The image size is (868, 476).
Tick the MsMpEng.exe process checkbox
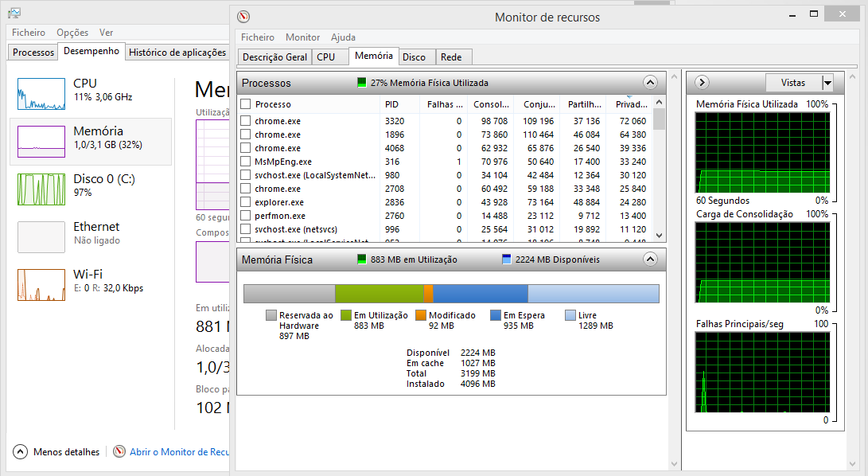(246, 162)
